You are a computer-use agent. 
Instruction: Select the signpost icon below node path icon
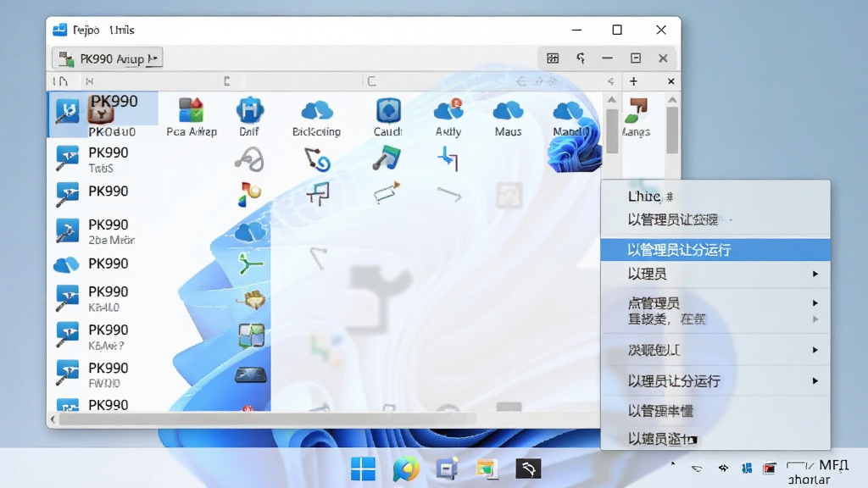[x=318, y=194]
